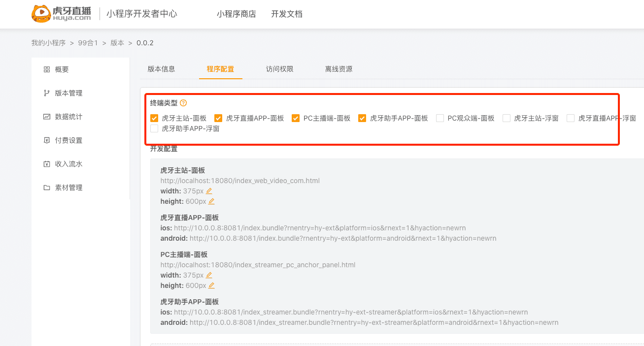644x346 pixels.
Task: Switch to the 访问权限 tab
Action: [280, 69]
